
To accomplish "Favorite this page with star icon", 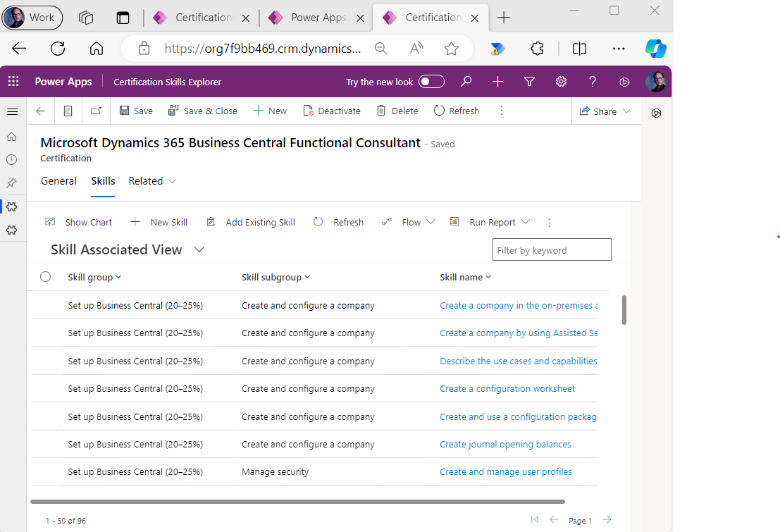I will [451, 49].
